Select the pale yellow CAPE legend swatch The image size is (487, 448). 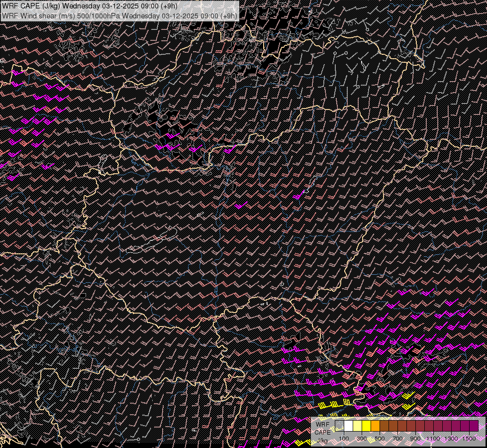[x=357, y=426]
